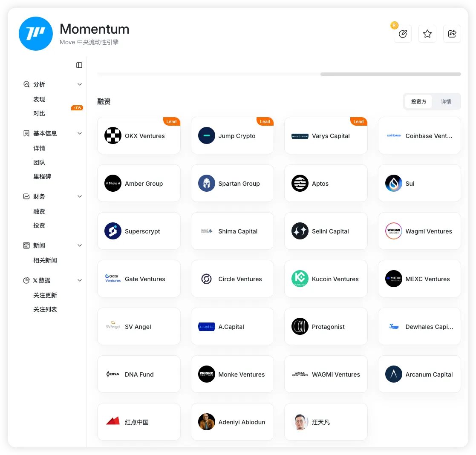
Task: Click the Momentum logo icon
Action: 35,34
